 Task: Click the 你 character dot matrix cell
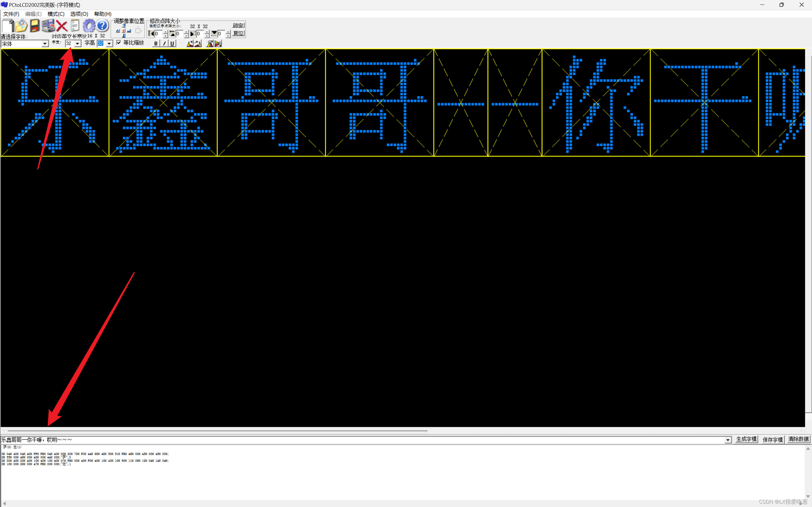coord(596,103)
